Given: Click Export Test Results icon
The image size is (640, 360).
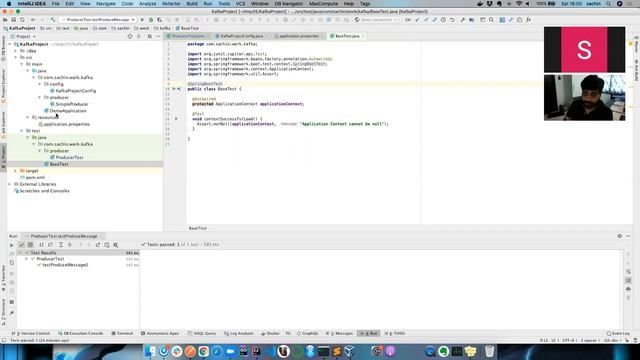Looking at the screenshot, I should pyautogui.click(x=98, y=244).
